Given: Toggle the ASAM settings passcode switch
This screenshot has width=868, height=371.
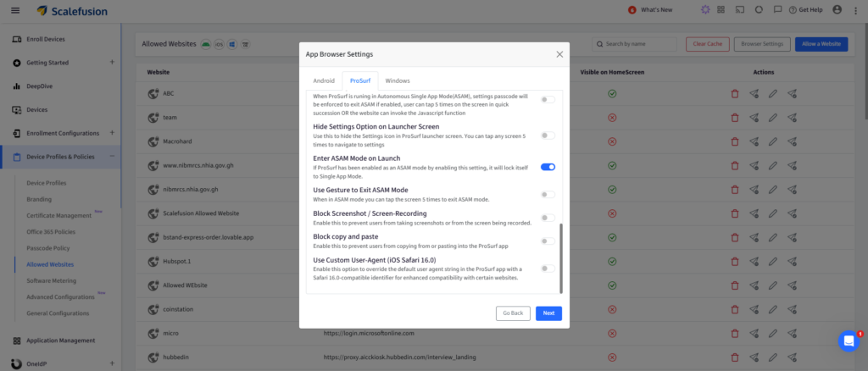Looking at the screenshot, I should pos(548,99).
